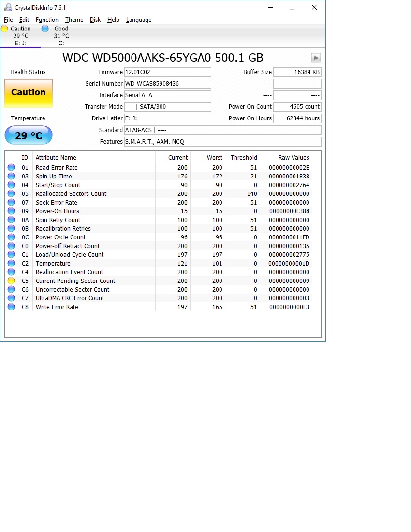
Task: Click the Current column header
Action: tap(177, 158)
